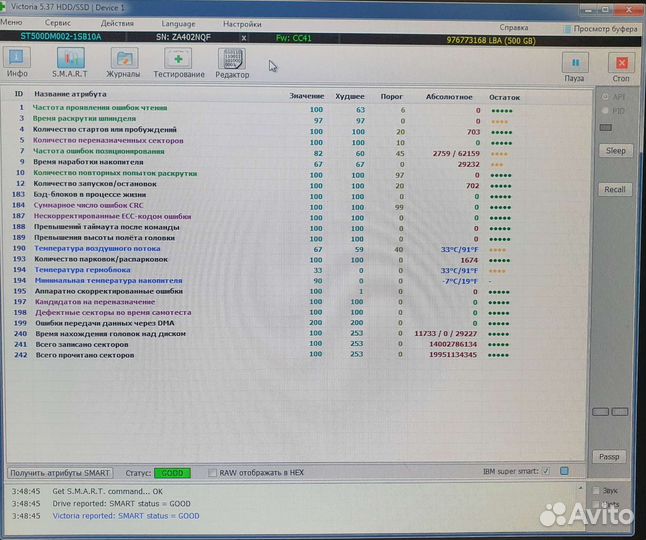Open the Инфо drive info panel
This screenshot has width=646, height=540.
tap(17, 62)
